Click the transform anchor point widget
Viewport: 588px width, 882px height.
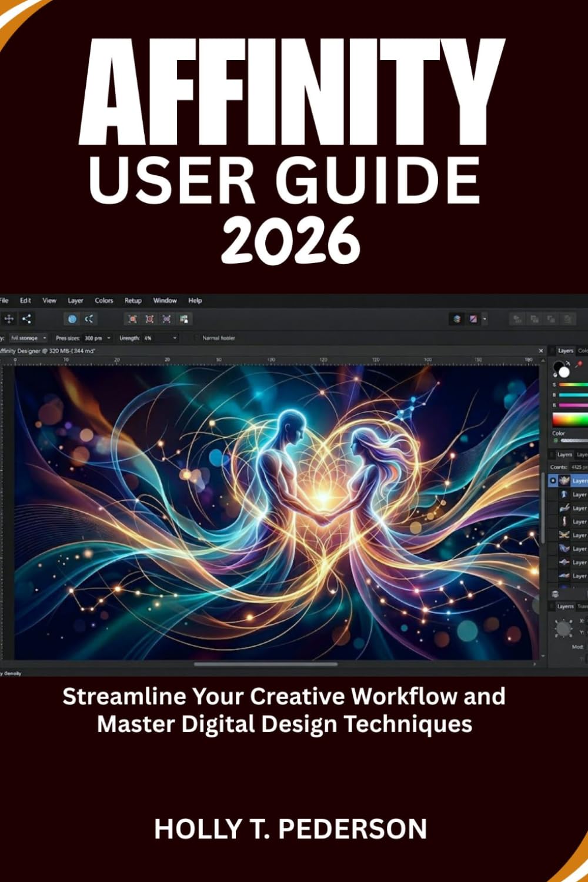[x=563, y=628]
